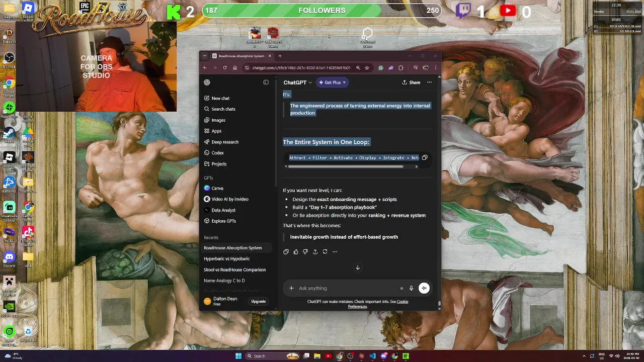The width and height of the screenshot is (644, 362).
Task: Collapse the sidebar with the panel icon
Action: pos(266,82)
